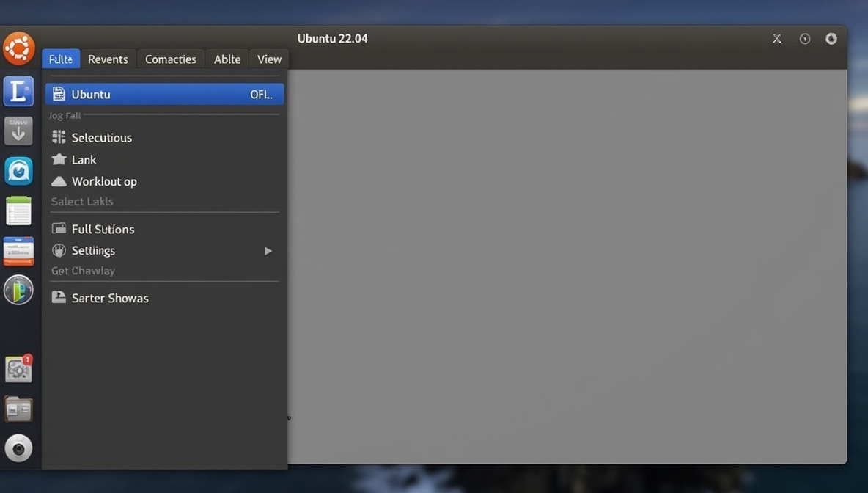Click the document icon beside Ubuntu entry
The height and width of the screenshot is (493, 868).
(59, 94)
